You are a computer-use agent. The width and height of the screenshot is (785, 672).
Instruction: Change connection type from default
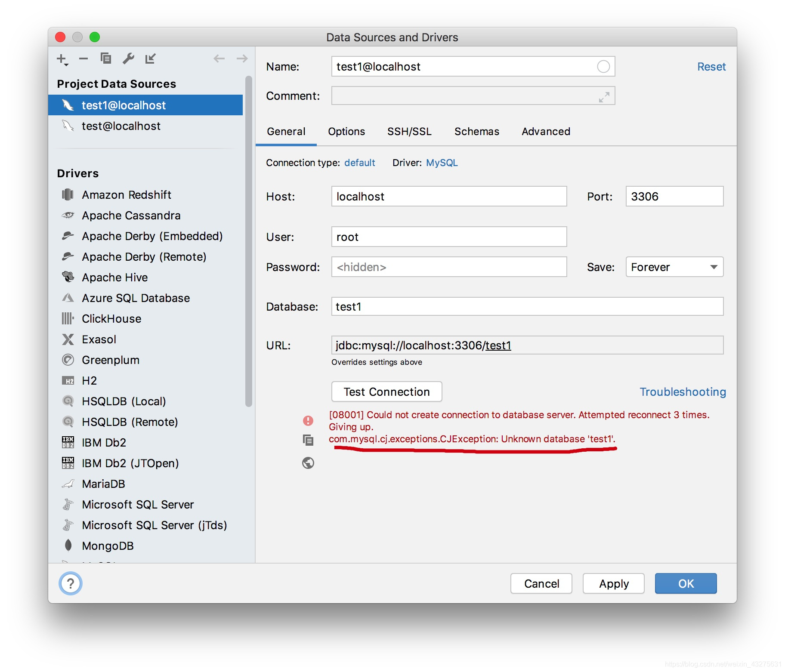(x=360, y=163)
